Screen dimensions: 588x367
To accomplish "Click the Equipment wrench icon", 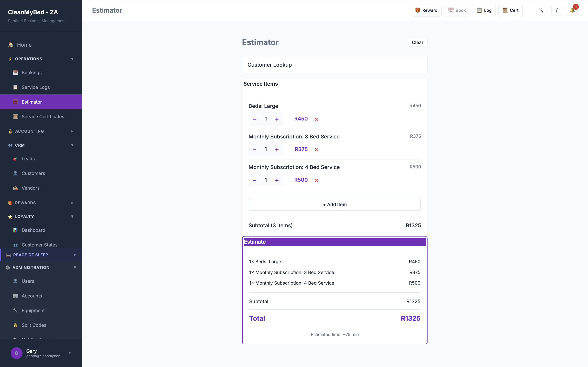I will coord(15,310).
